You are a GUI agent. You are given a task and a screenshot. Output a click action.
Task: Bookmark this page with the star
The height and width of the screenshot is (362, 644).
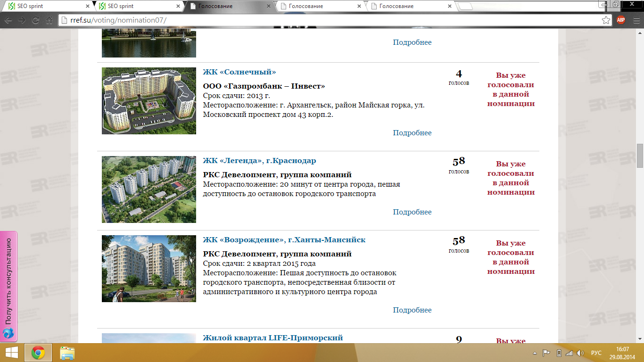pyautogui.click(x=606, y=20)
